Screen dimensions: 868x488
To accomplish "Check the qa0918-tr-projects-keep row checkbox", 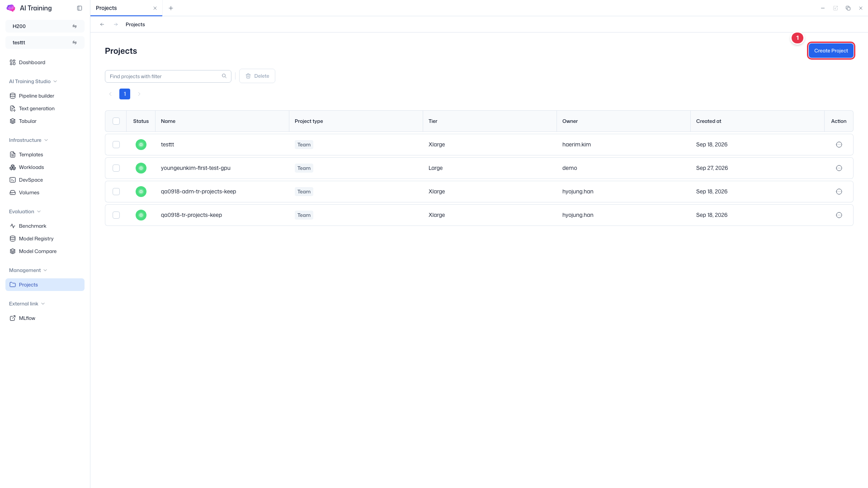I will click(116, 215).
